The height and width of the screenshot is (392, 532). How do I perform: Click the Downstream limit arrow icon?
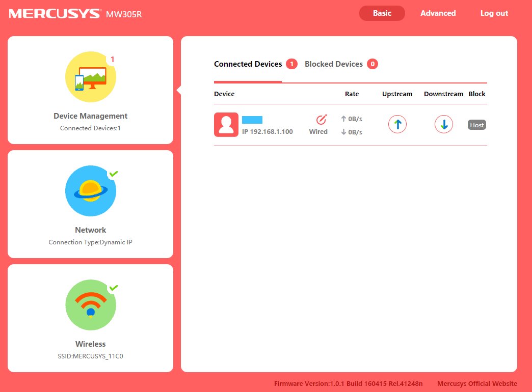click(x=444, y=124)
